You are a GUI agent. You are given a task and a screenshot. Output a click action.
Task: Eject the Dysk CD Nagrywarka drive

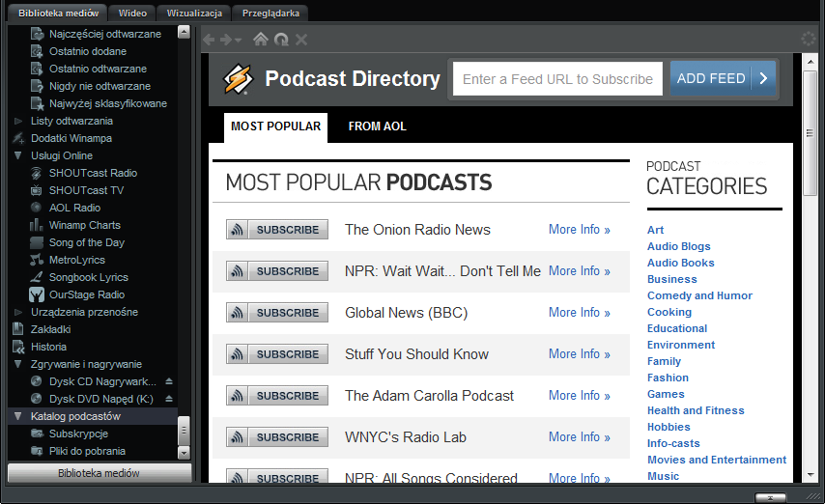coord(169,381)
